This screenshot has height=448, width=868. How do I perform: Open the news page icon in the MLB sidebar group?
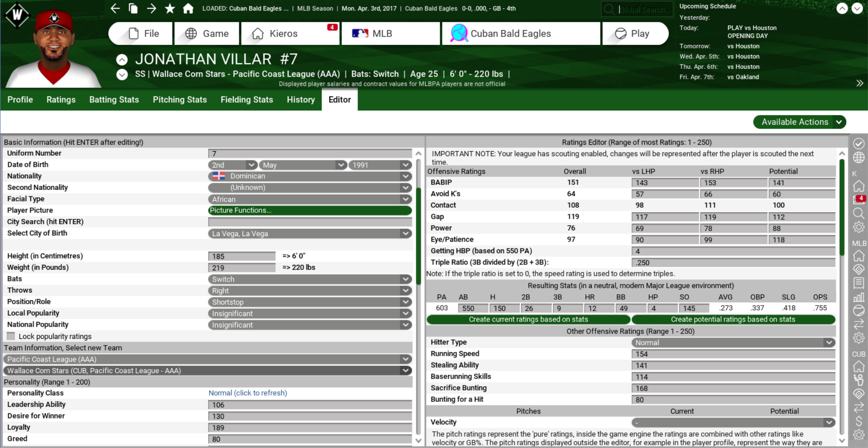click(859, 283)
